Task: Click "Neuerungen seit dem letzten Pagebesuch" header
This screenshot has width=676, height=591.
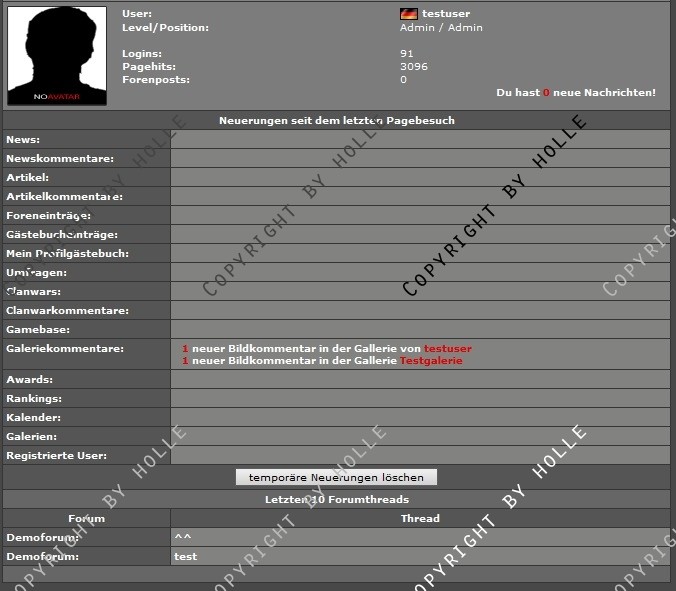Action: 336,121
